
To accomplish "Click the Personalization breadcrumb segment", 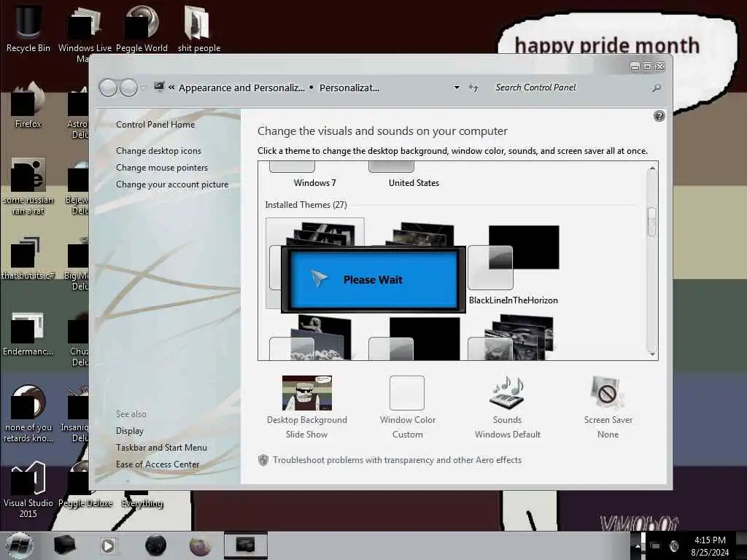I will [x=349, y=87].
